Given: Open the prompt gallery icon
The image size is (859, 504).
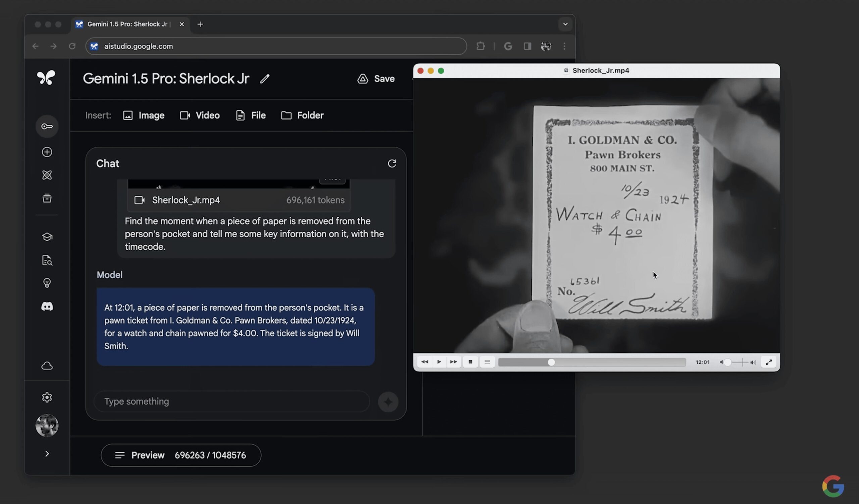Looking at the screenshot, I should pyautogui.click(x=47, y=175).
